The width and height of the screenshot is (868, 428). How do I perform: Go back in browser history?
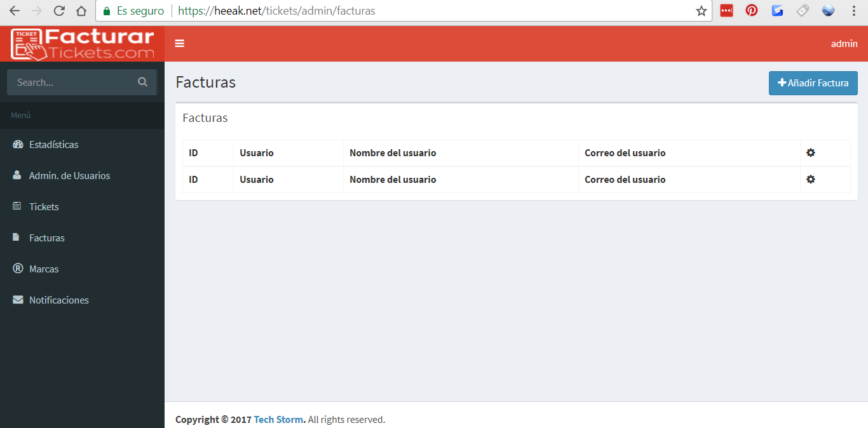[15, 11]
